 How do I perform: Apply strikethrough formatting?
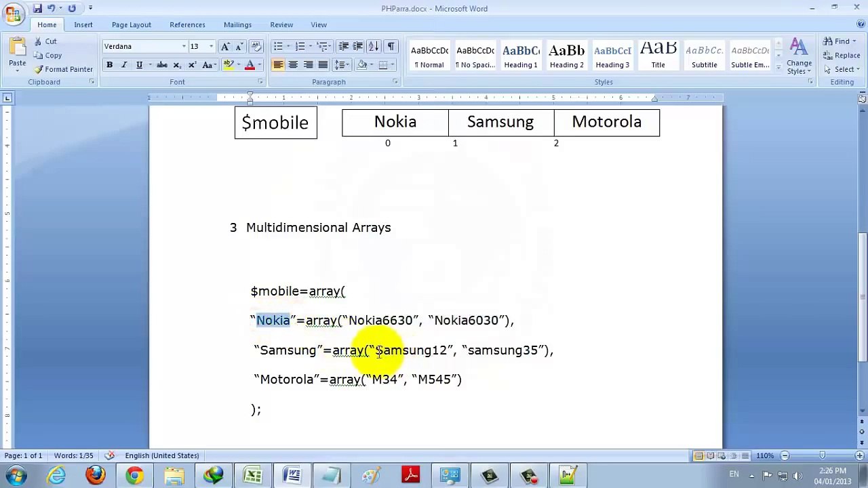pos(162,65)
